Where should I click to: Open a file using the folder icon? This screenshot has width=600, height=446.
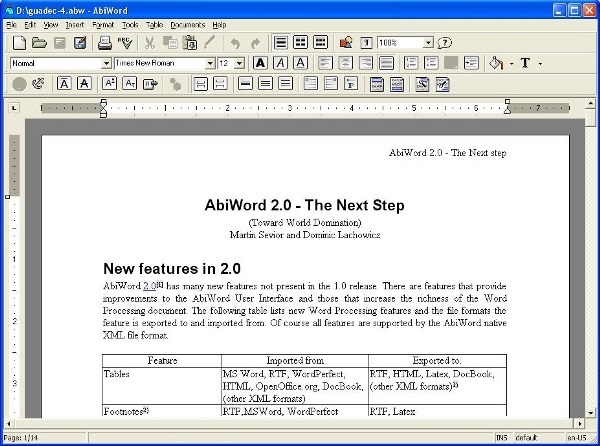[39, 43]
